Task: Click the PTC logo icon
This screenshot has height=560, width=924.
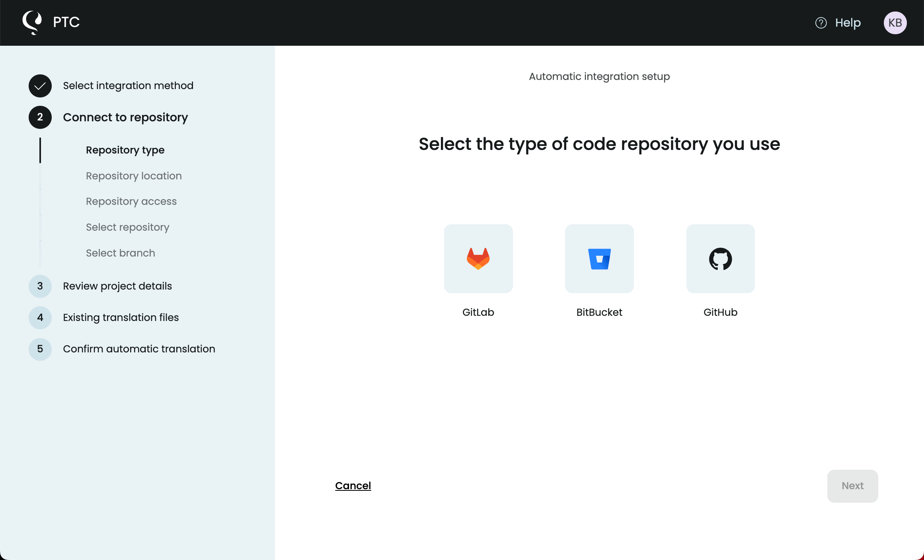Action: point(32,22)
